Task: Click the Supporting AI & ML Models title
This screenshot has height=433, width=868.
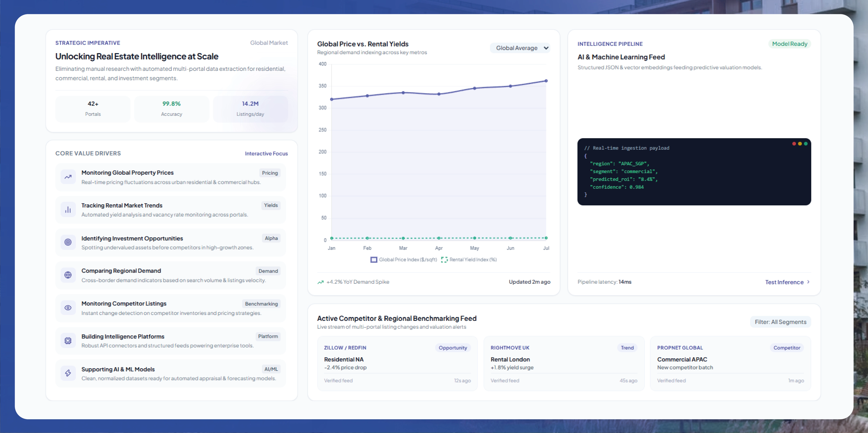Action: tap(118, 369)
